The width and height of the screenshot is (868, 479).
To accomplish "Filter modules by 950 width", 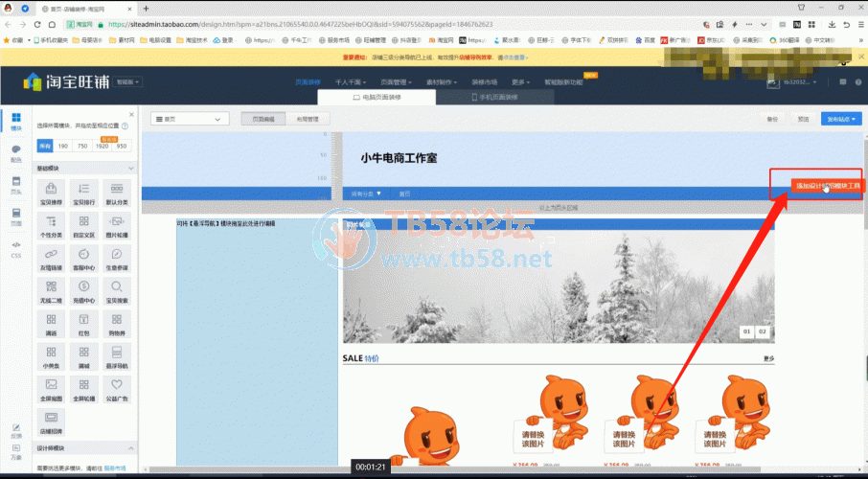I will pos(122,147).
